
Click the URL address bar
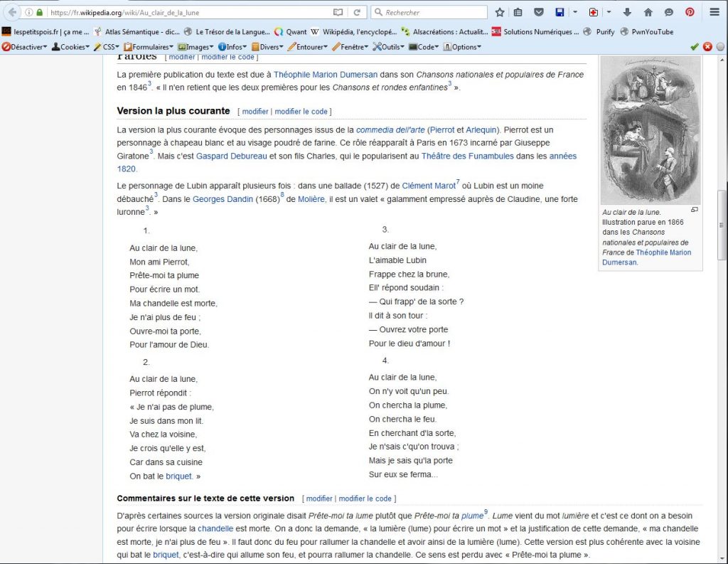(x=189, y=13)
